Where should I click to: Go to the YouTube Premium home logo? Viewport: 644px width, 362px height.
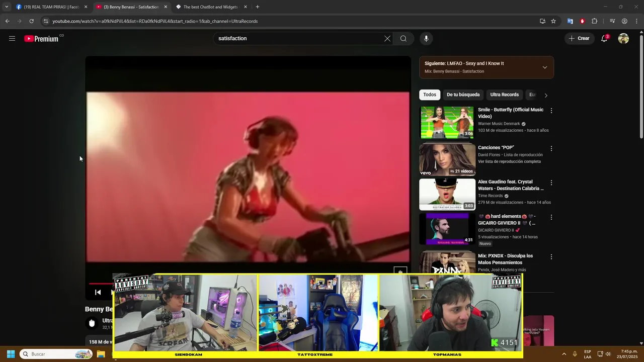41,39
